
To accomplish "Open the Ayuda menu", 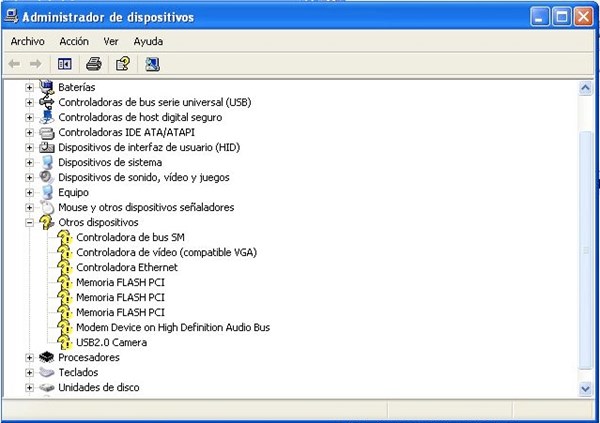I will 148,41.
